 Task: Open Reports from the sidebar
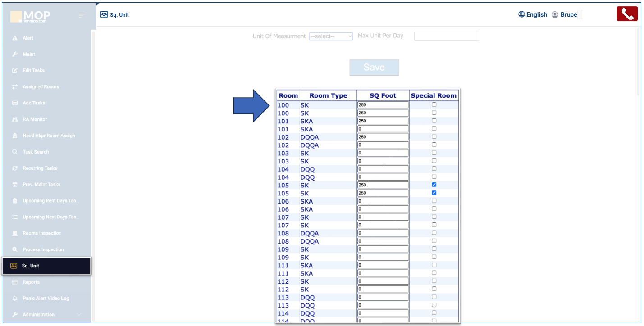click(x=31, y=282)
